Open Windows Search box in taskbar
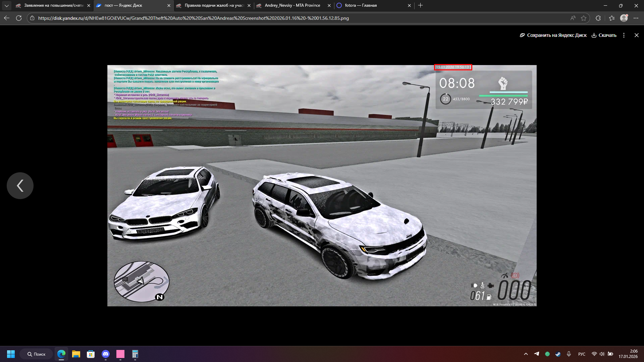 pos(36,354)
